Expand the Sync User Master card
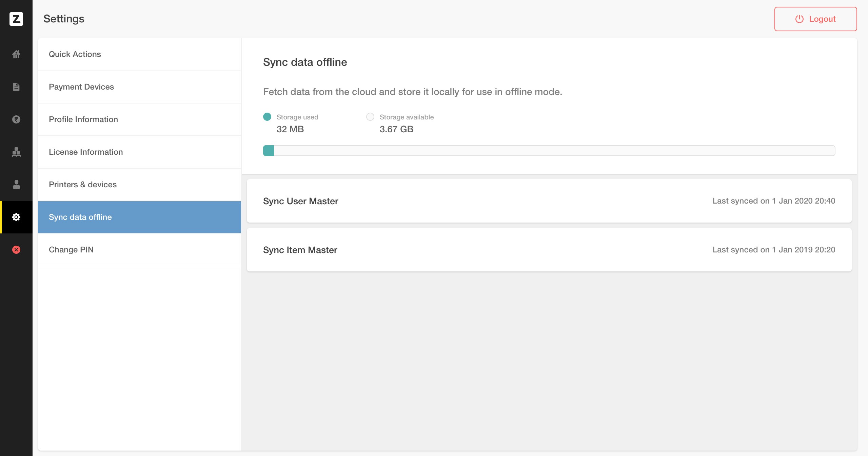 549,201
